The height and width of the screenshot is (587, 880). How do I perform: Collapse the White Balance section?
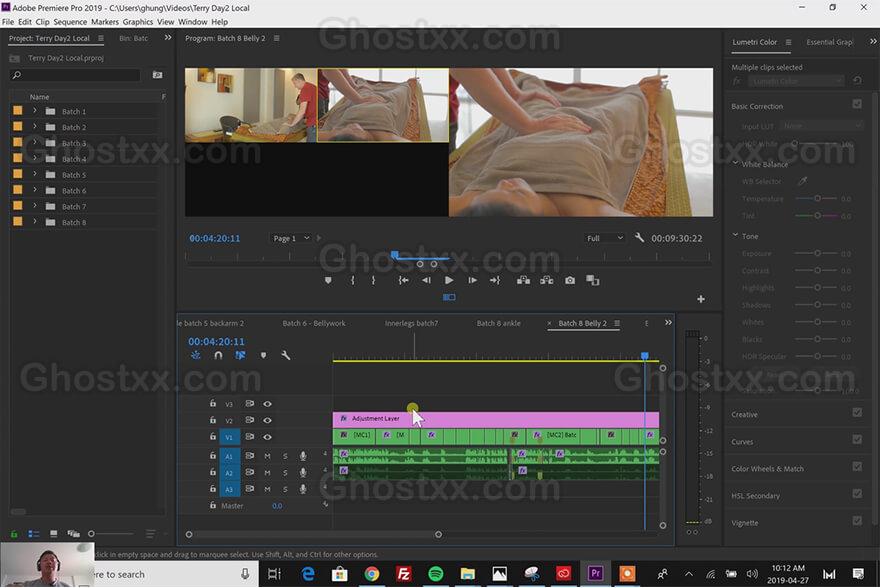pos(736,163)
